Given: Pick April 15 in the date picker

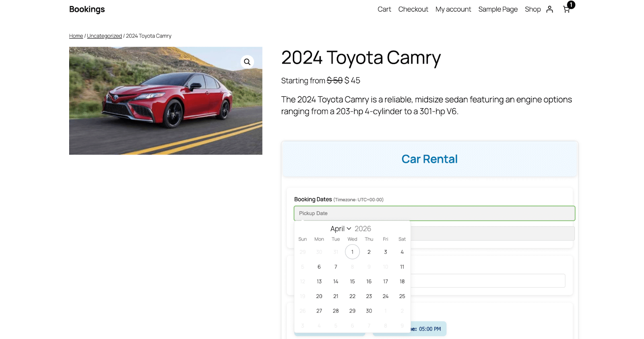Looking at the screenshot, I should 352,281.
